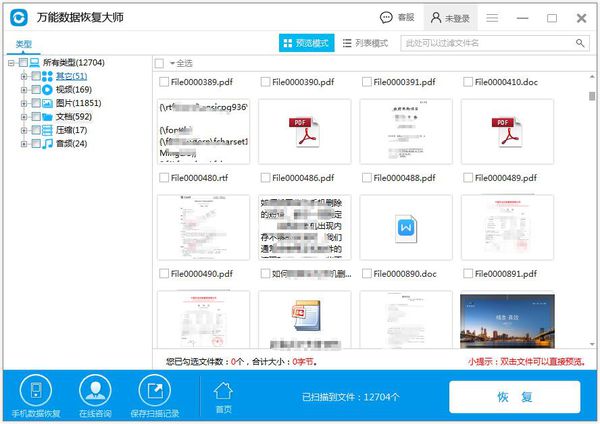Check the File0000410.doc checkbox
Image resolution: width=600 pixels, height=424 pixels.
468,82
